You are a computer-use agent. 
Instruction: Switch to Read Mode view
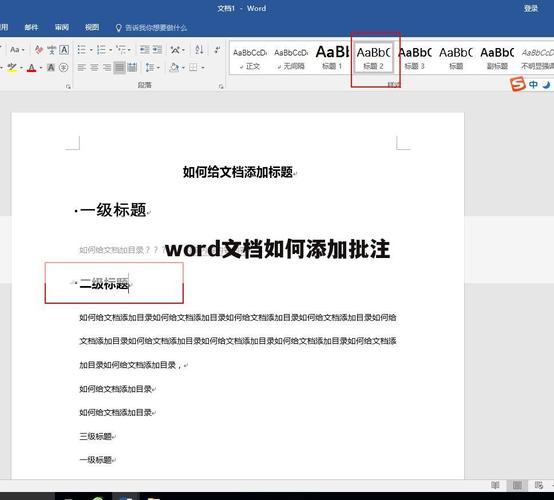tap(495, 486)
